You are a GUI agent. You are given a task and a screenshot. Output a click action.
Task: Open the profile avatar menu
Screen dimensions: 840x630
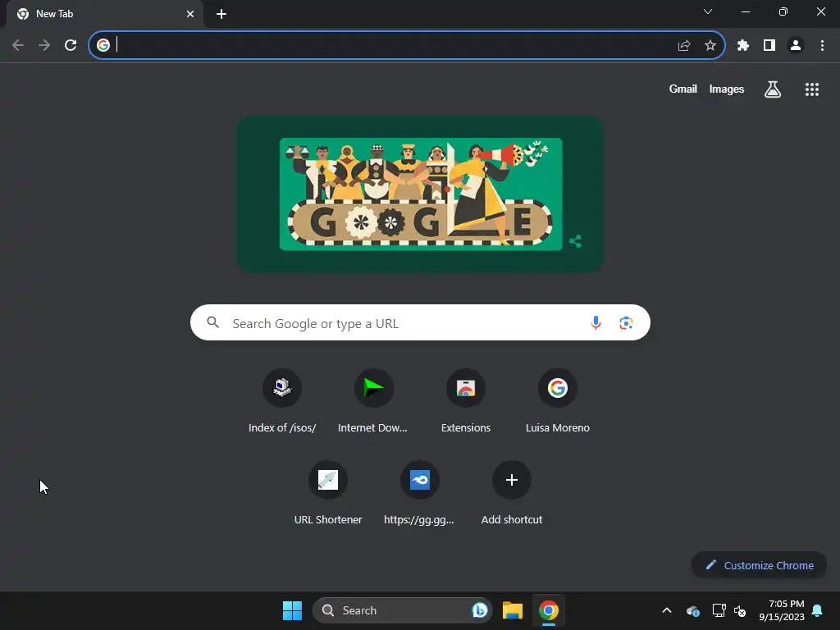(x=795, y=46)
